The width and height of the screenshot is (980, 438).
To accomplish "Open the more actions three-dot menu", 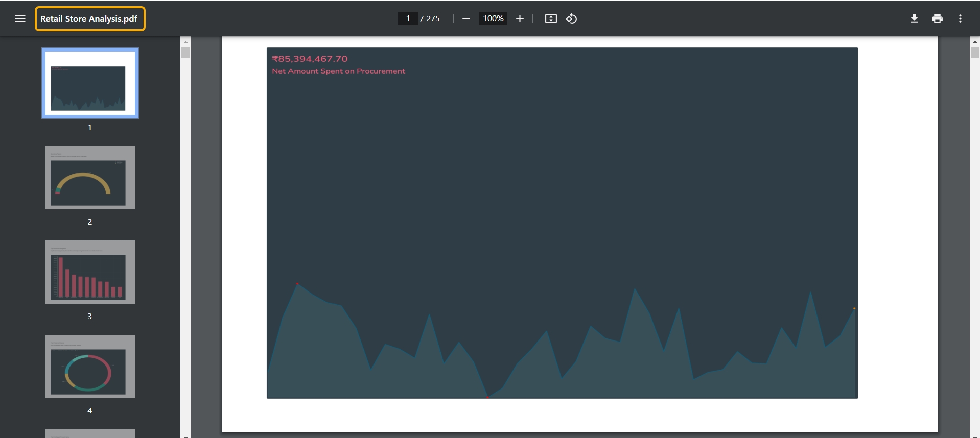I will coord(960,19).
